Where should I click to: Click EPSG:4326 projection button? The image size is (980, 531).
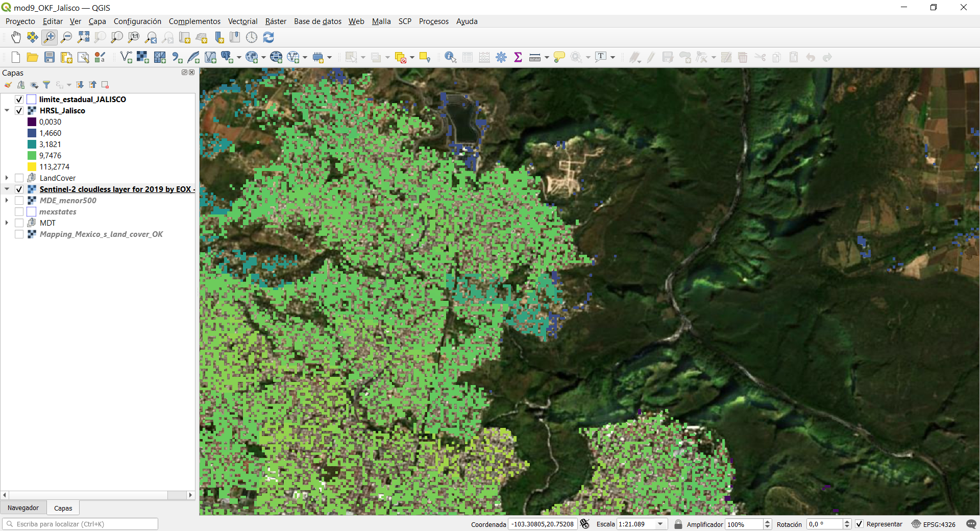(934, 524)
